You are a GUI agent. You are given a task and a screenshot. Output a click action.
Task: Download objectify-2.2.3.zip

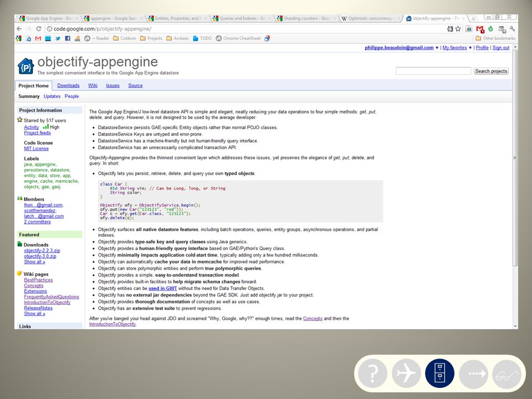point(42,250)
